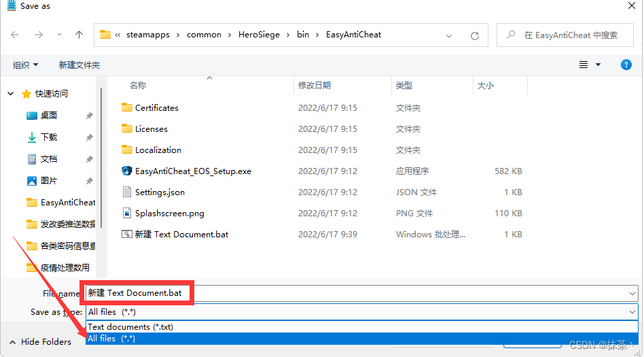Click the Notepad icon in title bar
This screenshot has width=644, height=357.
12,5
